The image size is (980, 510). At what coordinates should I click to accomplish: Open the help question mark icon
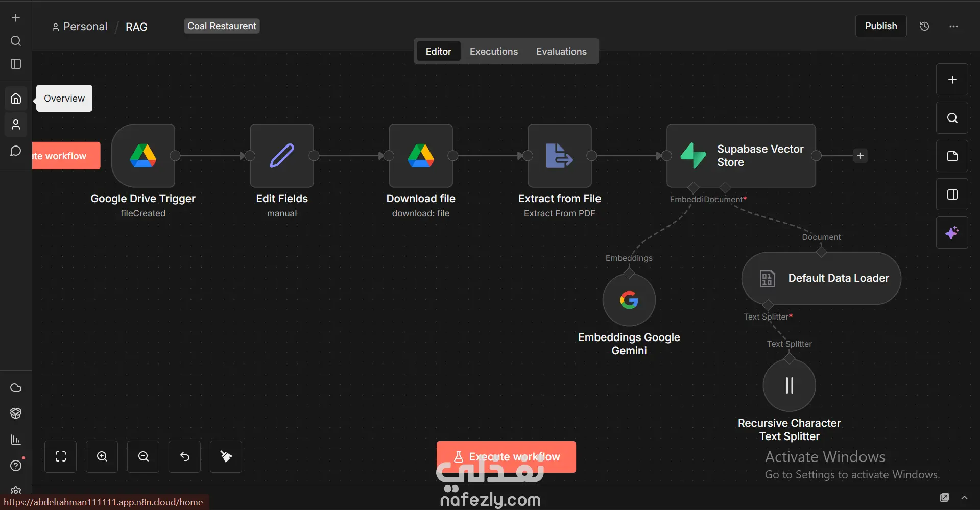(x=16, y=466)
